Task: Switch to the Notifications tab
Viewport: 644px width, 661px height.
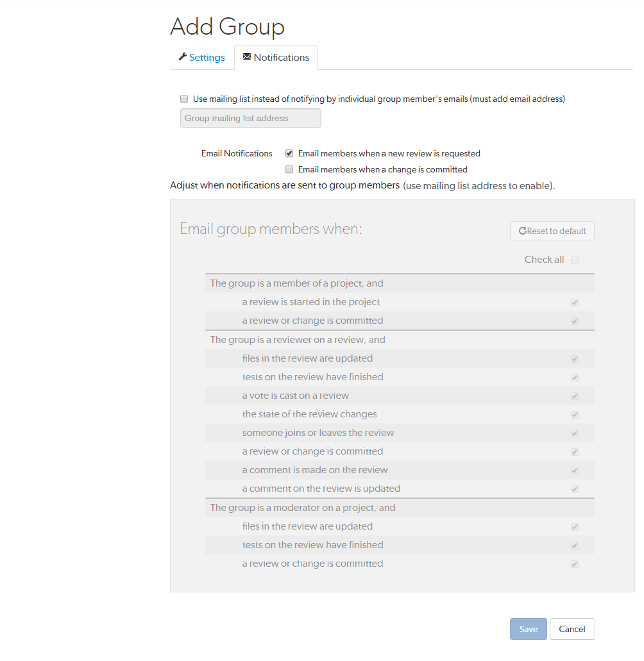Action: 281,57
